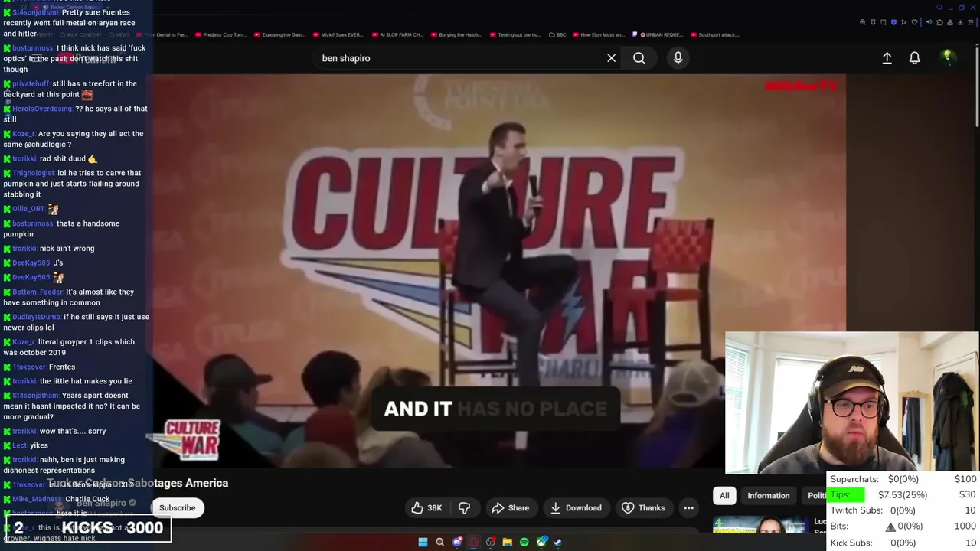Download the video
Image resolution: width=980 pixels, height=551 pixels.
click(576, 507)
